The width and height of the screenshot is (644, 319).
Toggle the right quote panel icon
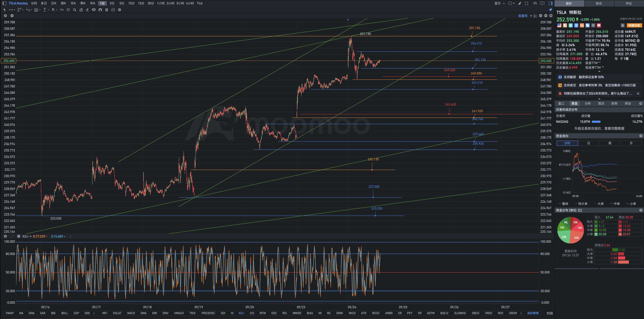[x=551, y=3]
